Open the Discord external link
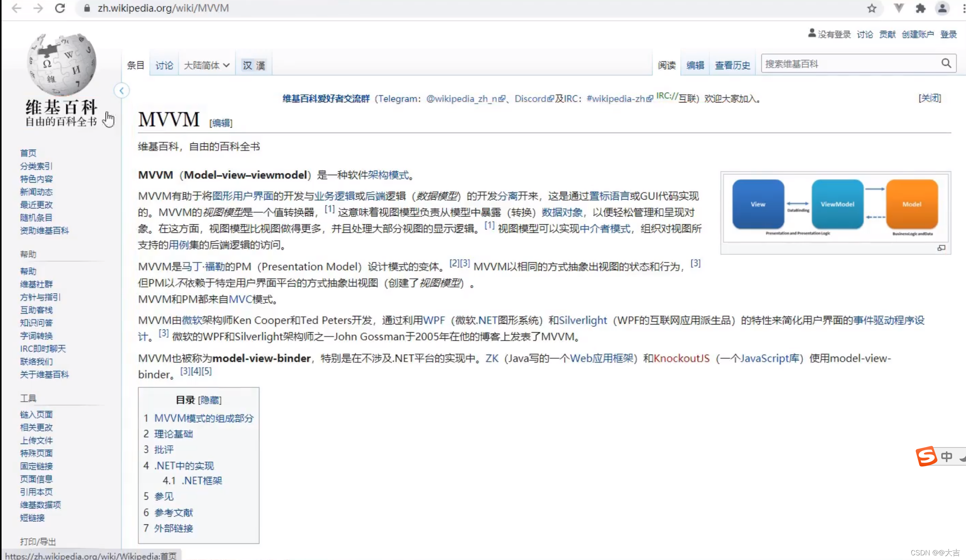 click(534, 99)
